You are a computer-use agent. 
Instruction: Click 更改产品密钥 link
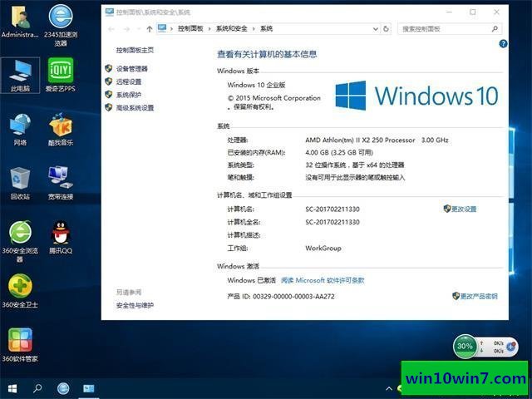[479, 296]
